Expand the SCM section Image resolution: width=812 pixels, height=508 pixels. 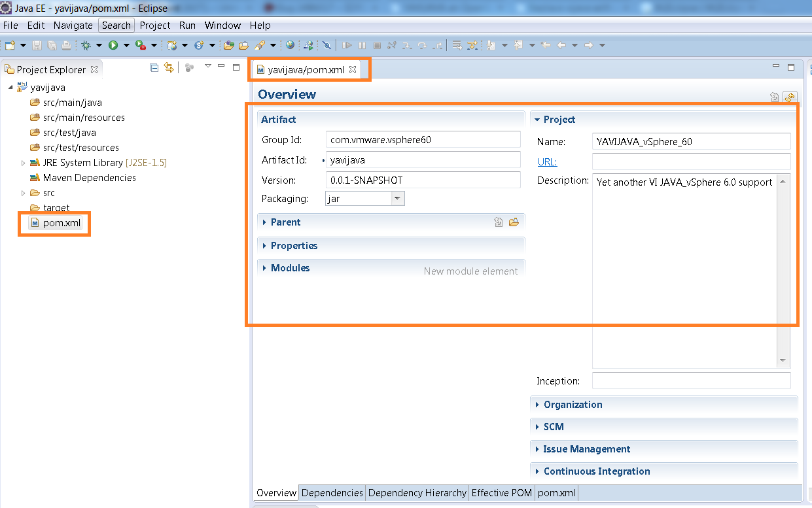coord(537,427)
